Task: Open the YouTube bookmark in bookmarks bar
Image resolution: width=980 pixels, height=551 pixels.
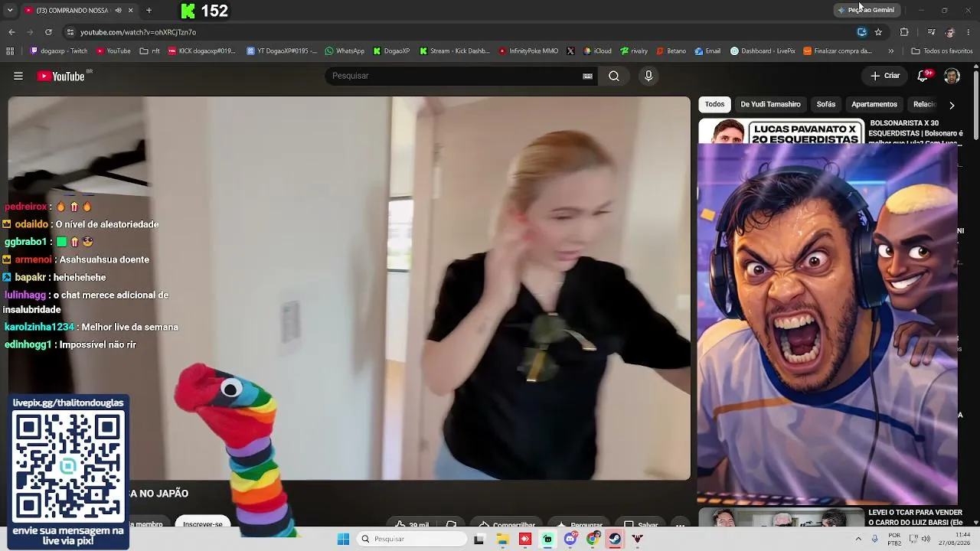Action: (113, 51)
